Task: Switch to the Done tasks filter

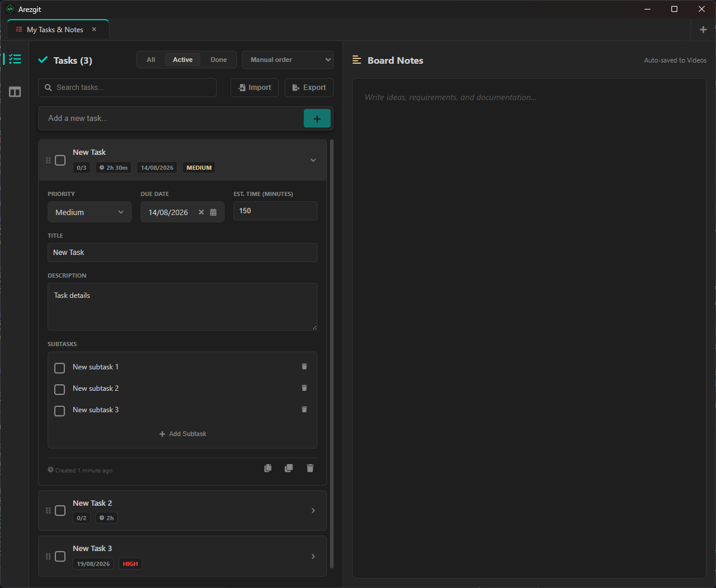Action: click(x=219, y=60)
